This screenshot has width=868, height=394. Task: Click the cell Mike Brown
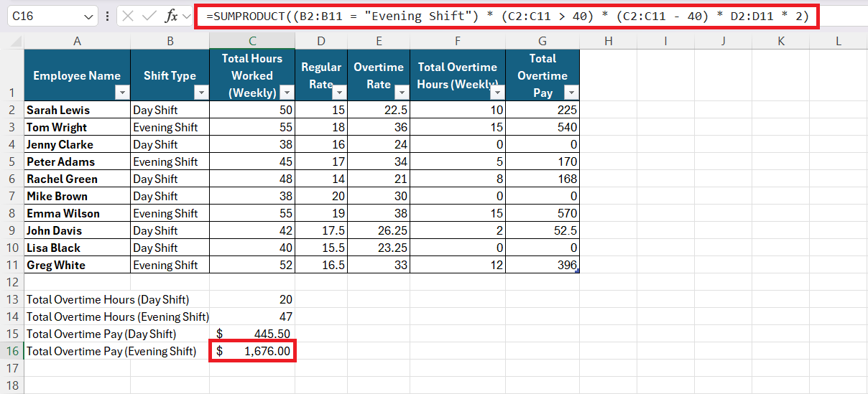click(x=78, y=196)
